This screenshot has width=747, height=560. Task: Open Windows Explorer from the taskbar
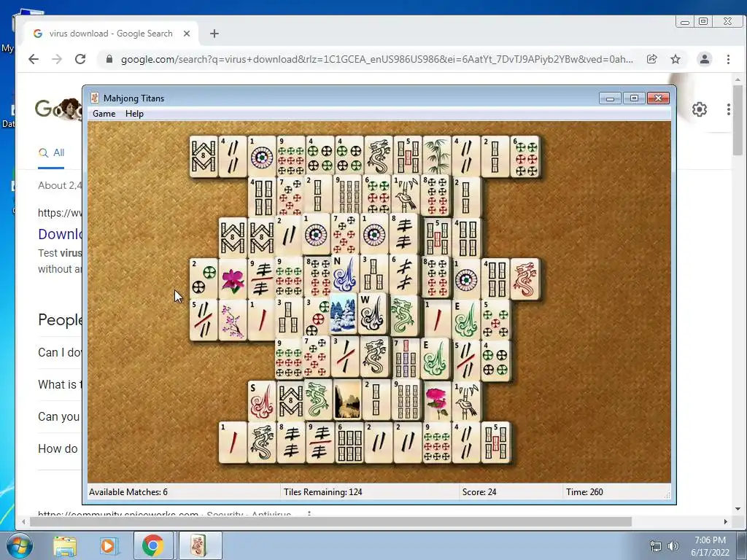point(65,545)
